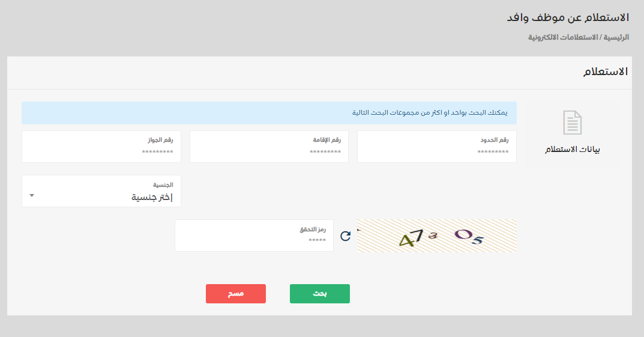Viewport: 644px width, 337px height.
Task: Open الاستعلامات الالكترونية breadcrumb link
Action: click(x=564, y=37)
